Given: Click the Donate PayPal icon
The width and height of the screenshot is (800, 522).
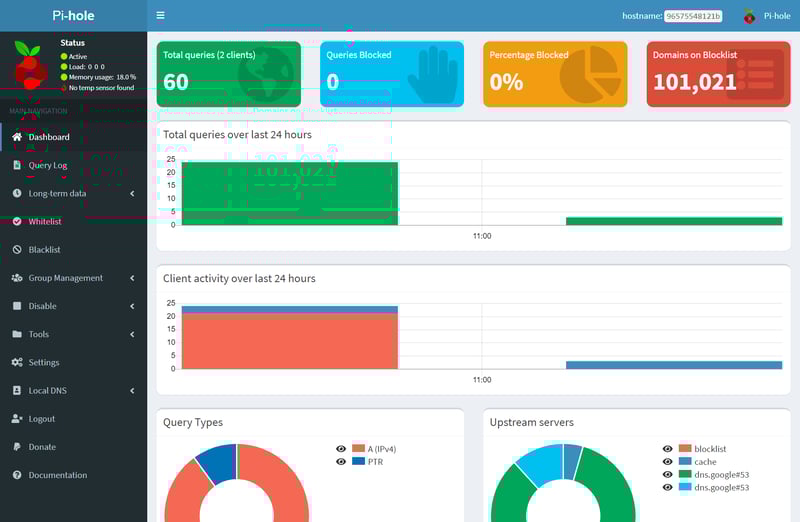Looking at the screenshot, I should (x=17, y=447).
